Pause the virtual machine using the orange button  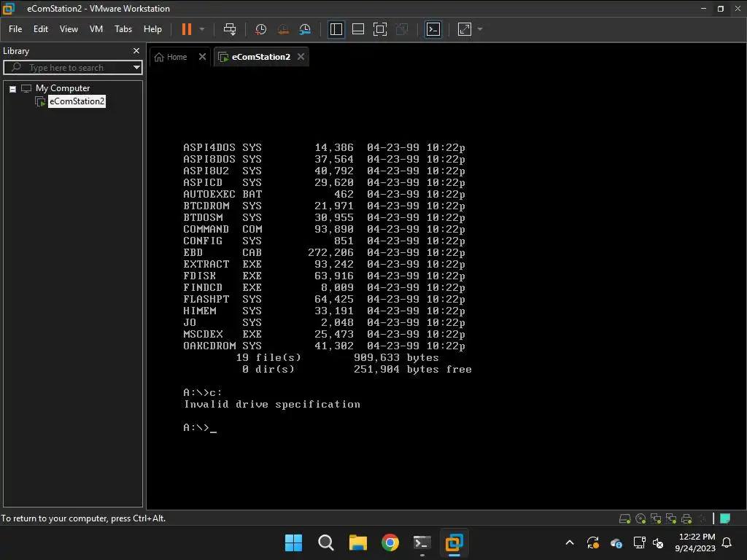tap(186, 29)
